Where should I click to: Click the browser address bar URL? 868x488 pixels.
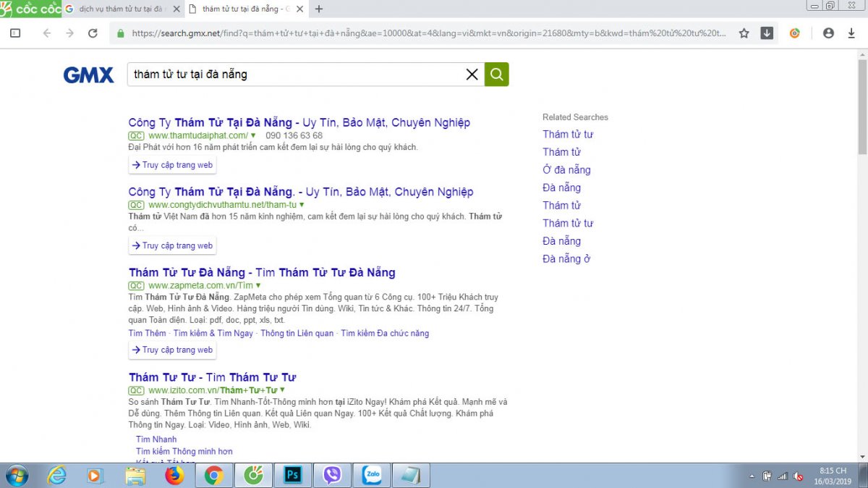[x=428, y=33]
